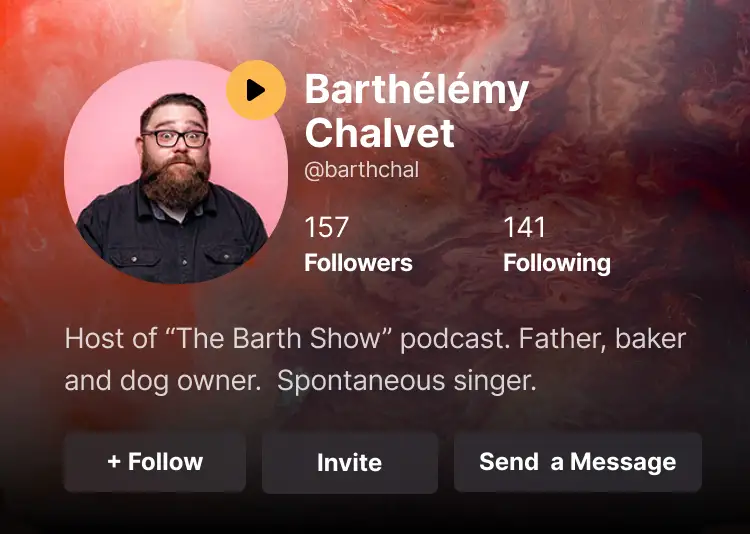Click the black triangle in play icon
Screen dimensions: 750x534
255,90
